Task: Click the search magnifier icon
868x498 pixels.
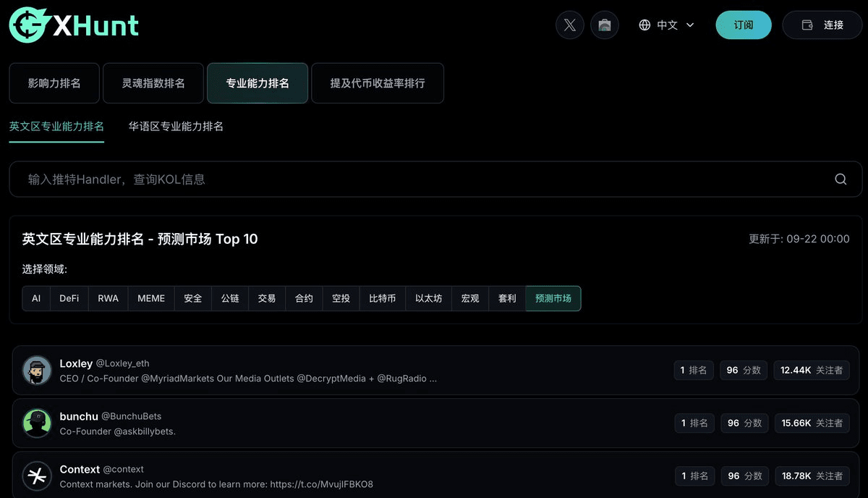Action: pos(841,179)
